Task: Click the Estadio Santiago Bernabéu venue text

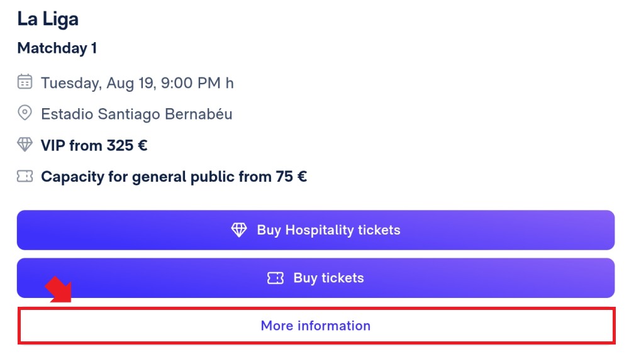Action: (136, 114)
